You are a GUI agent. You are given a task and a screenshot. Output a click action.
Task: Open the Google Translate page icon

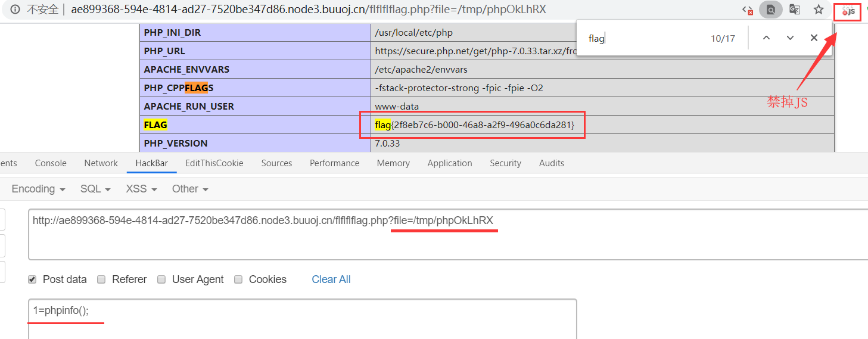pos(795,10)
